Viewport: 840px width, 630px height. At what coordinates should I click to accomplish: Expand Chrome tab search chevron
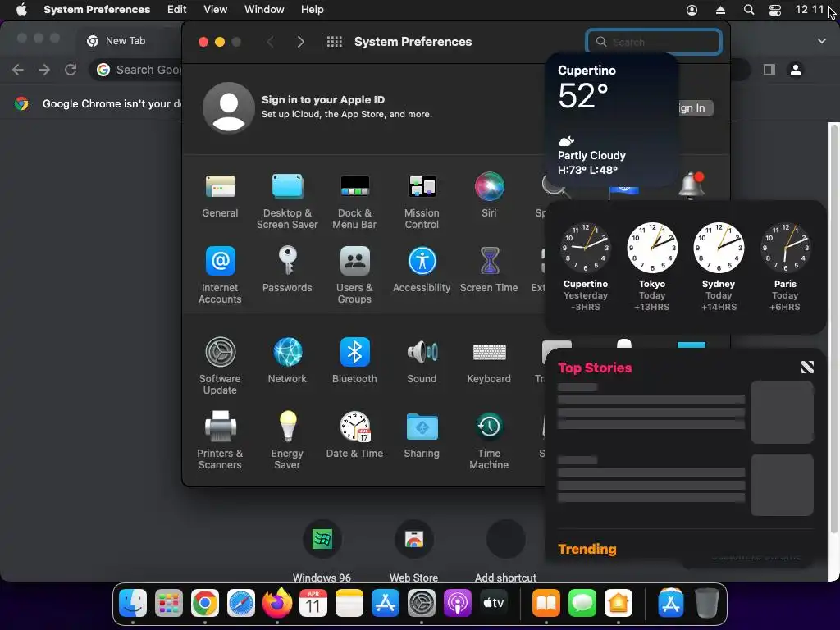pos(822,41)
